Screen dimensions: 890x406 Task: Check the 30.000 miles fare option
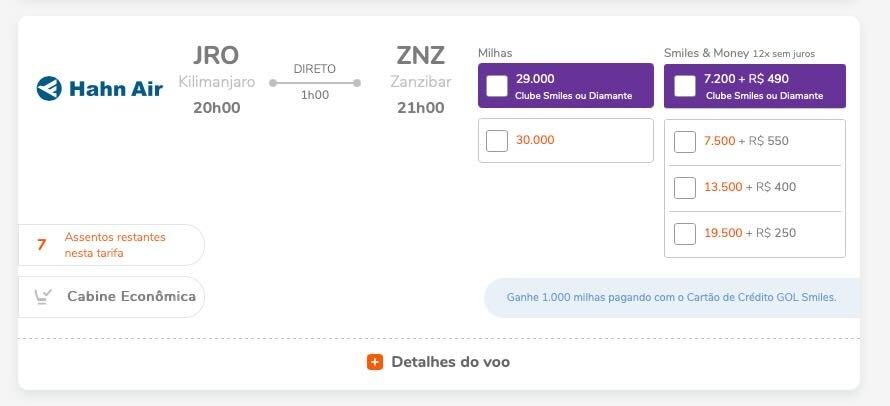tap(497, 141)
